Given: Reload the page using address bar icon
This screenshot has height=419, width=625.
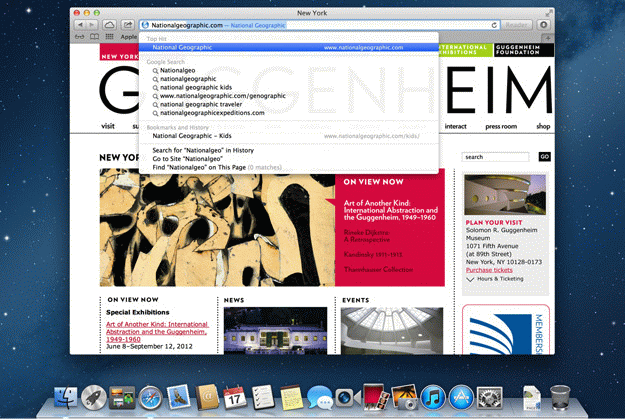Looking at the screenshot, I should [495, 24].
